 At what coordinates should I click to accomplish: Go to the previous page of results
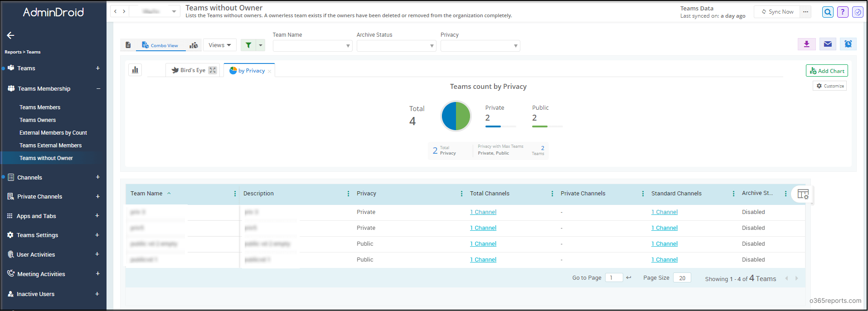point(786,278)
